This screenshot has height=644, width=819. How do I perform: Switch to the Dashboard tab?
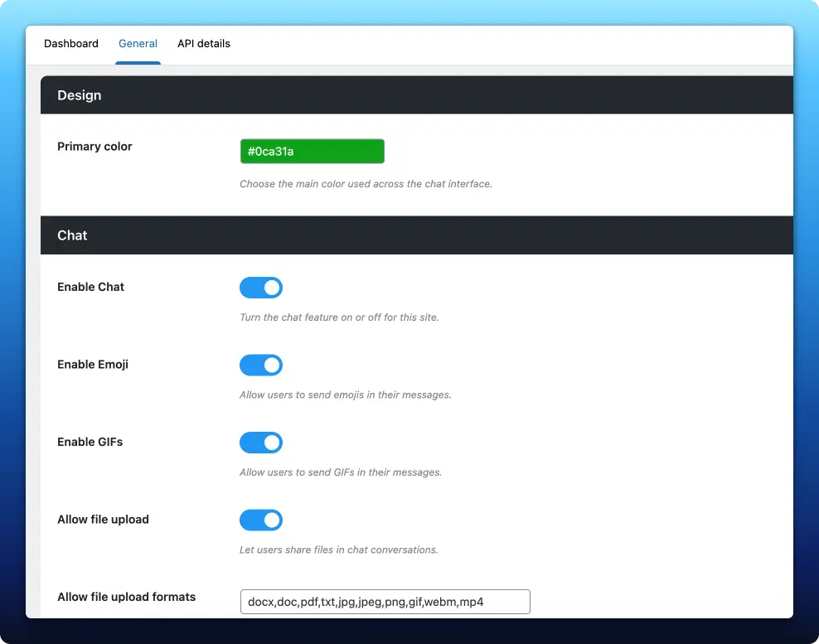pos(70,43)
